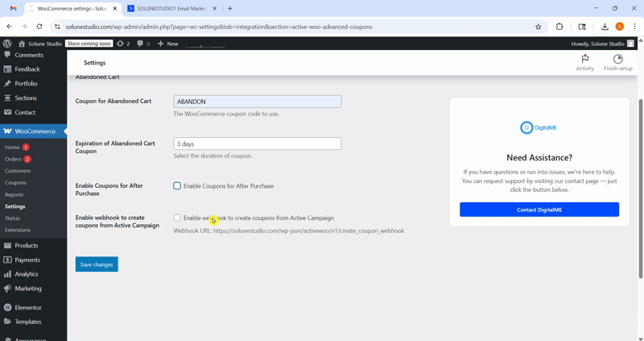
Task: Click the Webhook URL text
Action: click(x=289, y=231)
